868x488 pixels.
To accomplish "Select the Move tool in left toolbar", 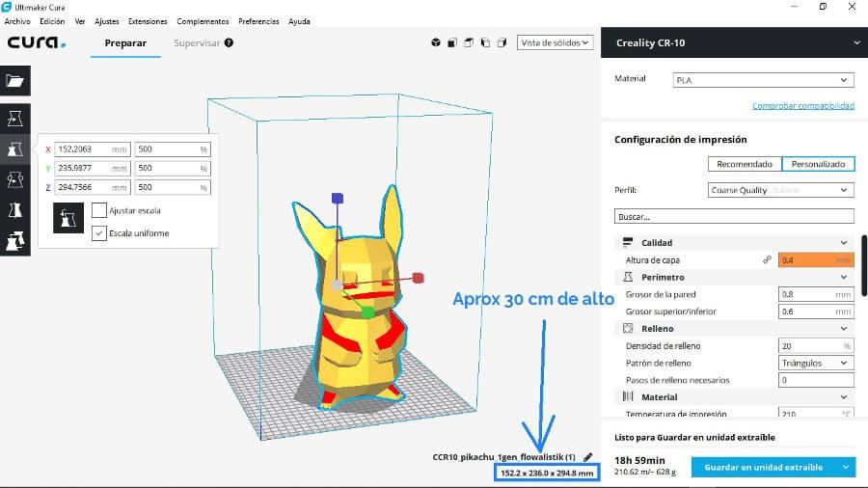I will pyautogui.click(x=14, y=119).
